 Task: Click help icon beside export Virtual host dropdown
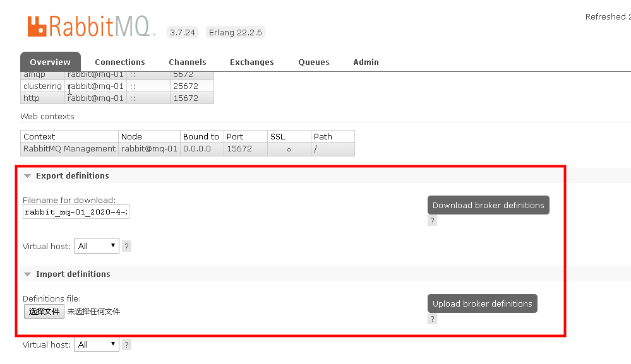(126, 246)
